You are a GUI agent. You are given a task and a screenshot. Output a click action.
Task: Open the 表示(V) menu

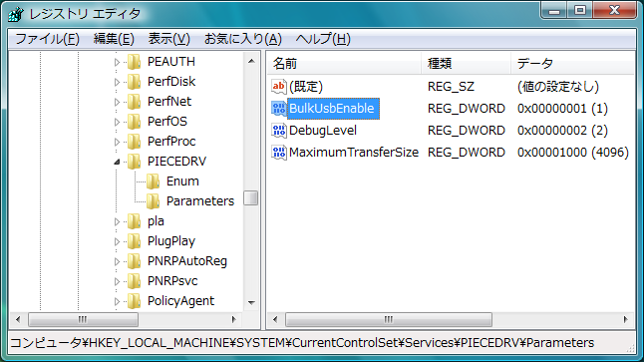[168, 39]
